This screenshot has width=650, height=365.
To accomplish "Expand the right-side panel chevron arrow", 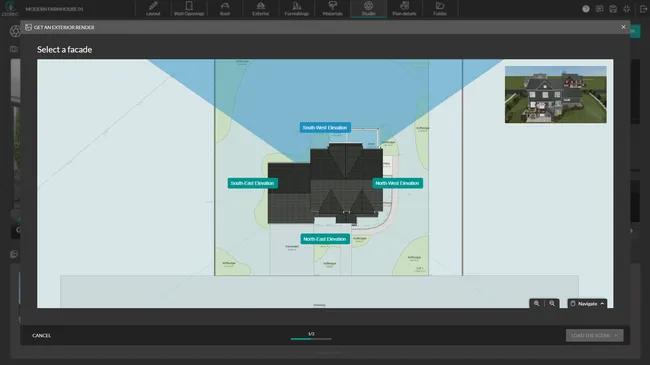I will (x=631, y=231).
